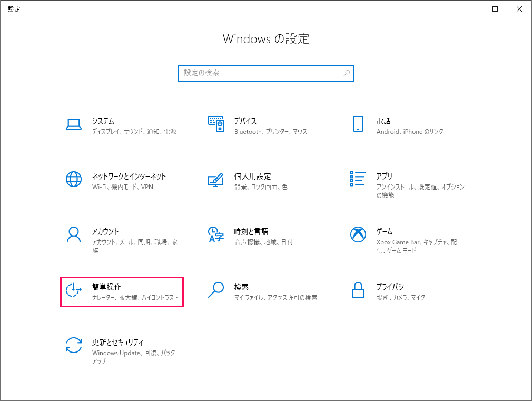Go to 電話 settings title
The width and height of the screenshot is (532, 401).
[383, 121]
